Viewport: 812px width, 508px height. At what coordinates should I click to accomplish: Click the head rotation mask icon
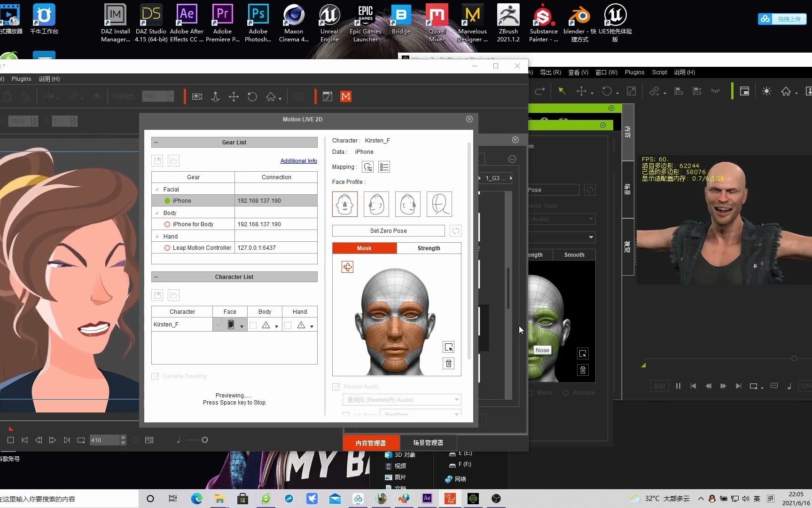(x=347, y=267)
